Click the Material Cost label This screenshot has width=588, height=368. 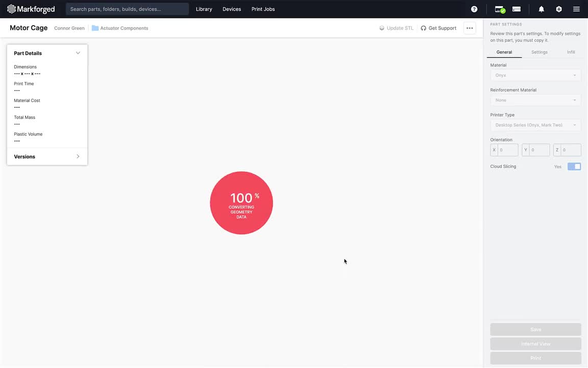tap(27, 101)
